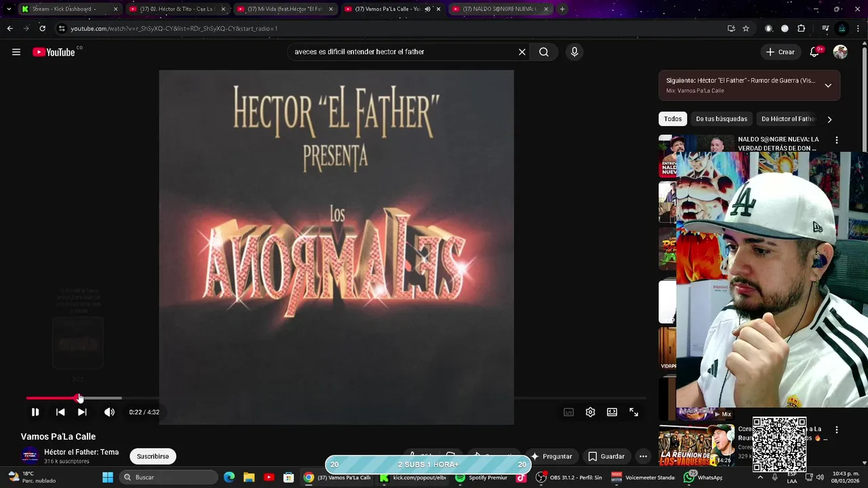Show hidden system tray icons
The width and height of the screenshot is (868, 488).
759,477
